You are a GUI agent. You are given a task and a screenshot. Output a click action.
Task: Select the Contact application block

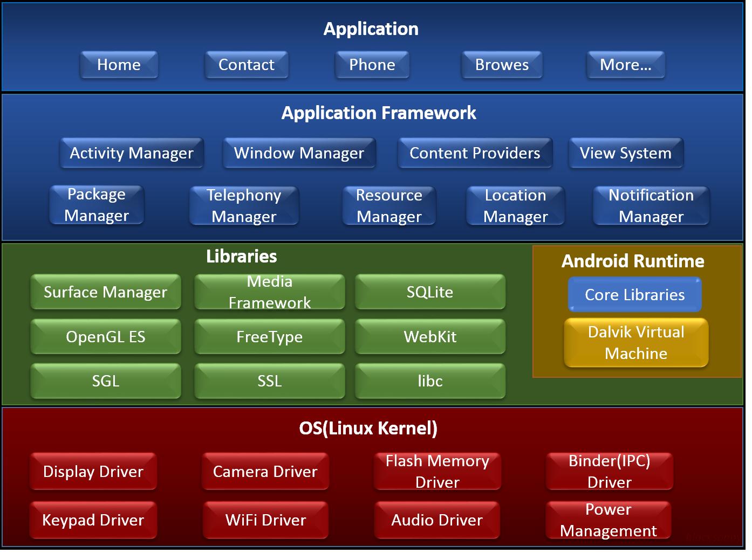[x=246, y=65]
